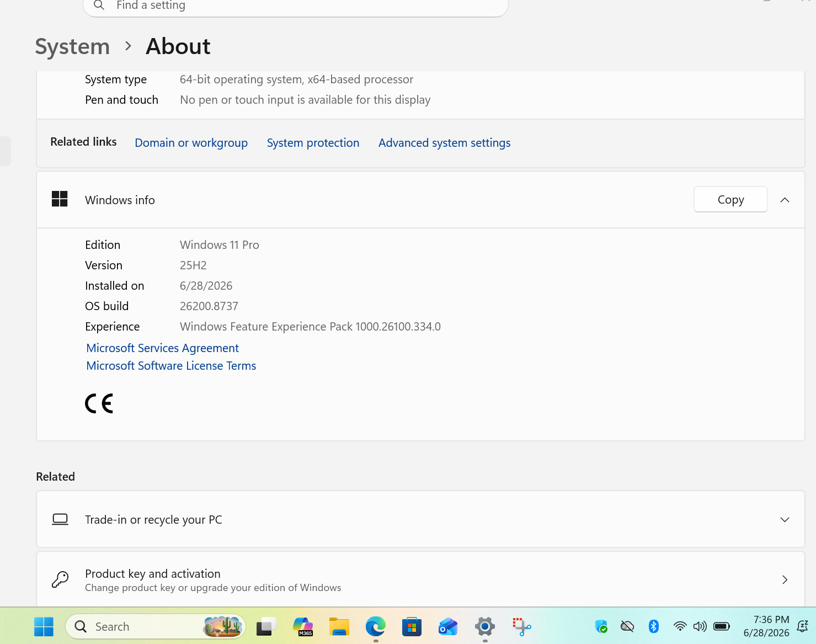The image size is (816, 644).
Task: Switch to Microsoft Edge in the taskbar
Action: [376, 626]
